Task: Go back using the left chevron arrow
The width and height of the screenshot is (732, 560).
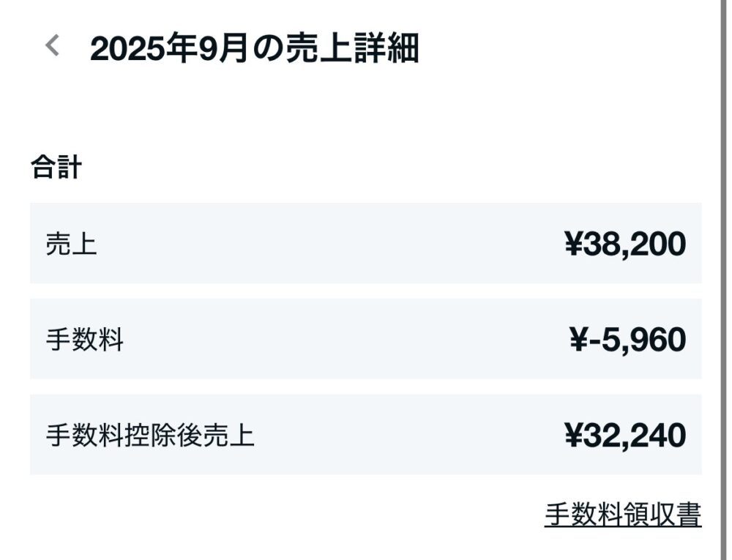Action: [x=51, y=46]
